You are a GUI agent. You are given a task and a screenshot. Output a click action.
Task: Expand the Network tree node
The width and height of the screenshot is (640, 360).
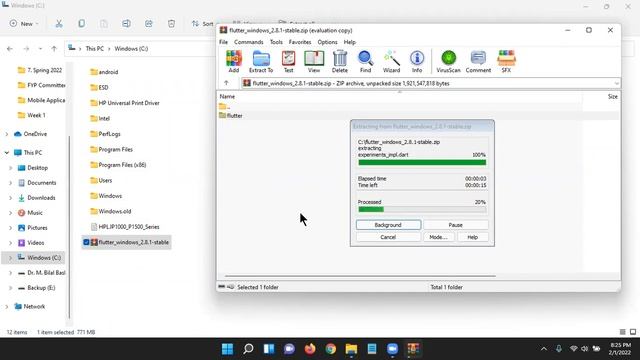pyautogui.click(x=7, y=307)
